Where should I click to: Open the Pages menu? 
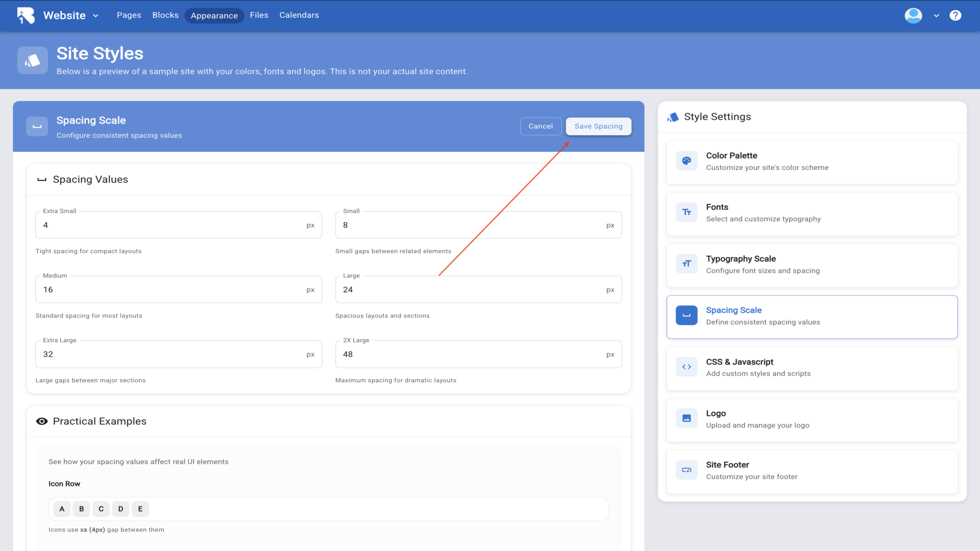click(x=129, y=15)
